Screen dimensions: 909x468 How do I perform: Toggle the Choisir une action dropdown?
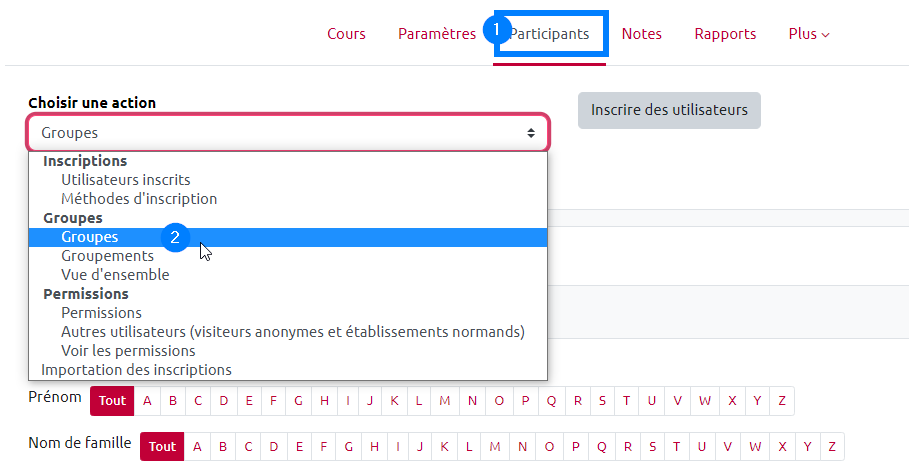click(288, 133)
